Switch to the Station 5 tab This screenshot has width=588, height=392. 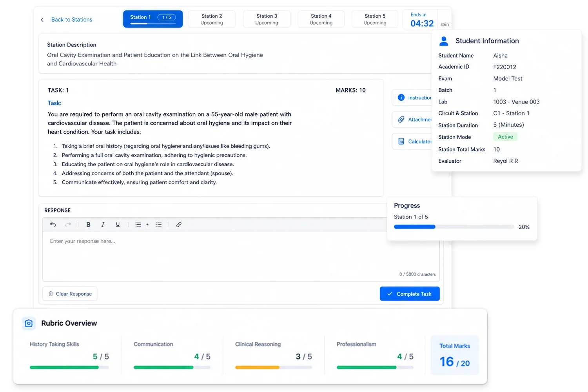pos(375,19)
